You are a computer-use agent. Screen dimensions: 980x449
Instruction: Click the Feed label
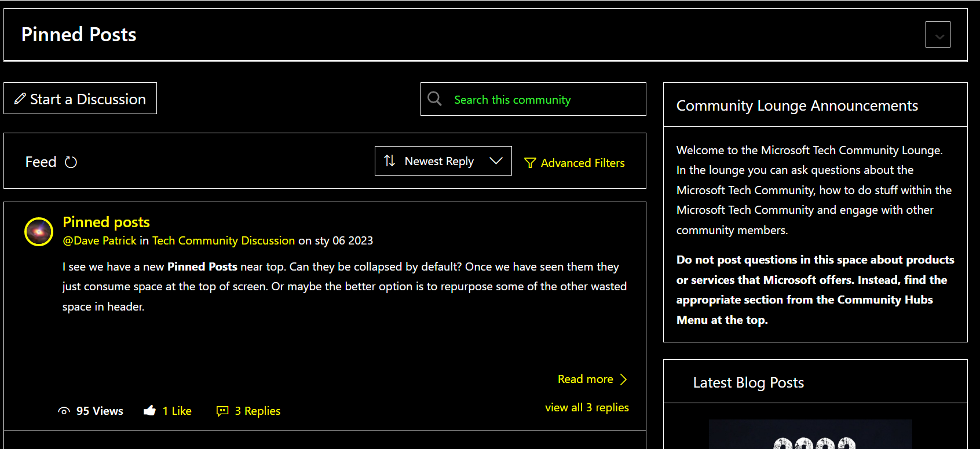click(41, 162)
